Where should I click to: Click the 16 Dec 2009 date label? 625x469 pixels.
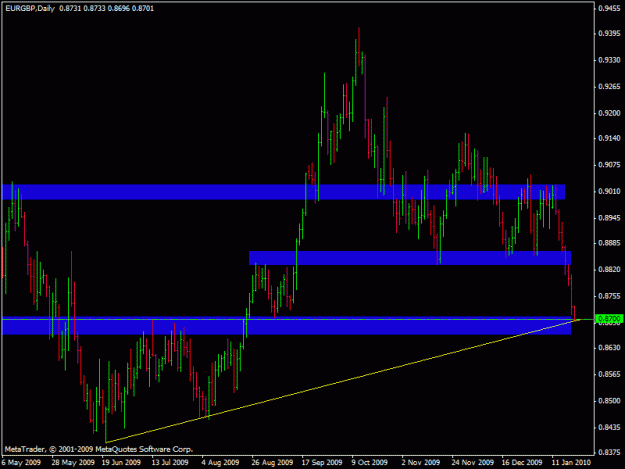pyautogui.click(x=522, y=463)
